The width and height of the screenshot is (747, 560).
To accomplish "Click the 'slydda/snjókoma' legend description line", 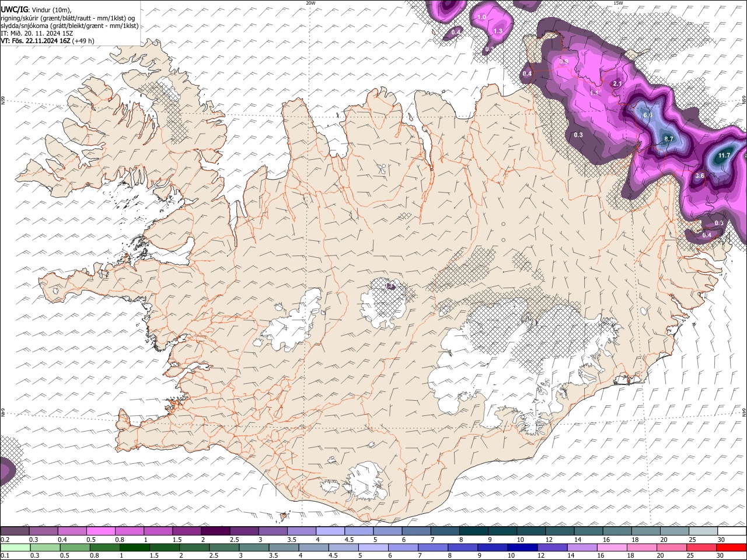I will pos(69,26).
